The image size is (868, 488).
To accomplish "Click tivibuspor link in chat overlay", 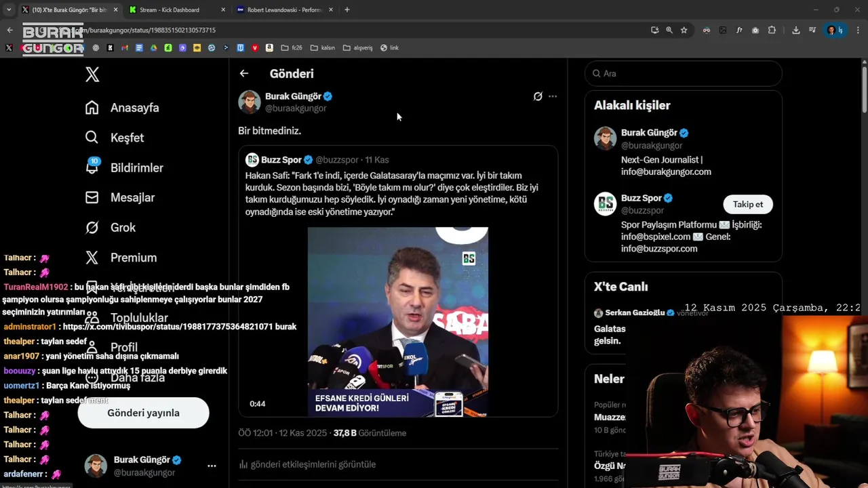I will click(167, 327).
